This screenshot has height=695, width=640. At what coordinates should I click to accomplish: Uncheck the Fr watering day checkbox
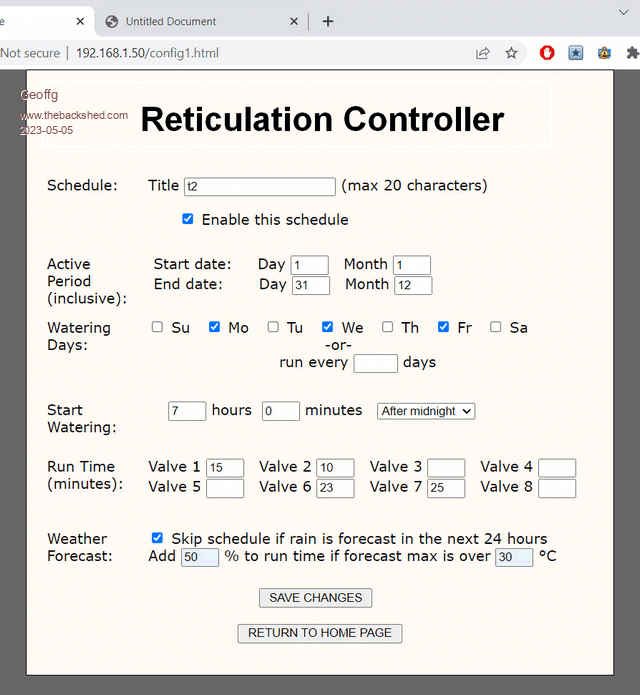pos(444,327)
